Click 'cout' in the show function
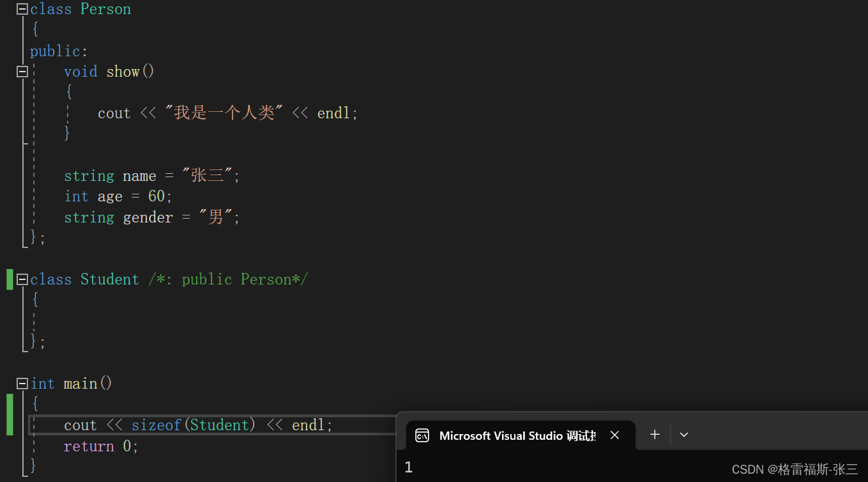Screen dimensions: 868x482 tap(114, 113)
